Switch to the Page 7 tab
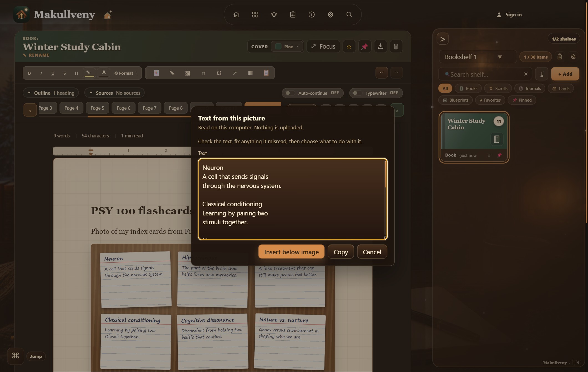Image resolution: width=588 pixels, height=372 pixels. pyautogui.click(x=149, y=108)
